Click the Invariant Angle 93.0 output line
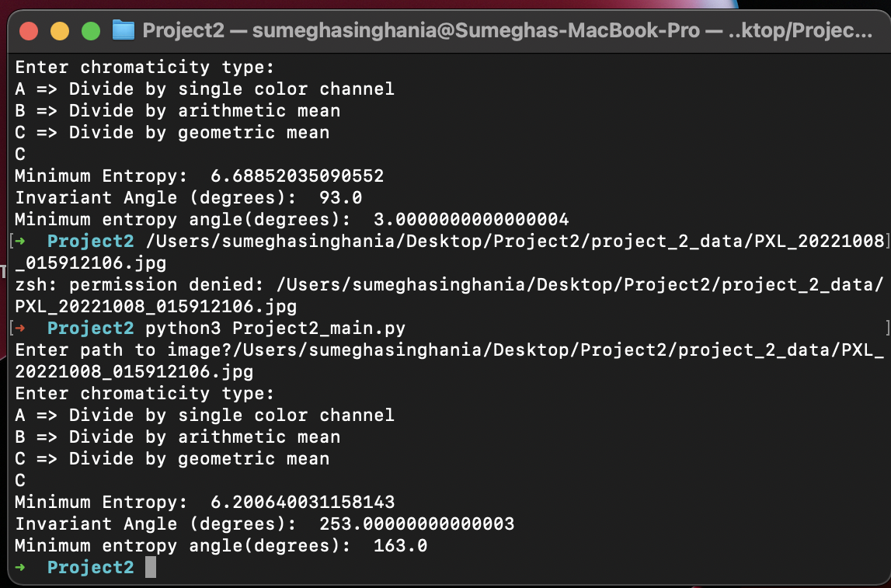891x588 pixels. click(188, 198)
